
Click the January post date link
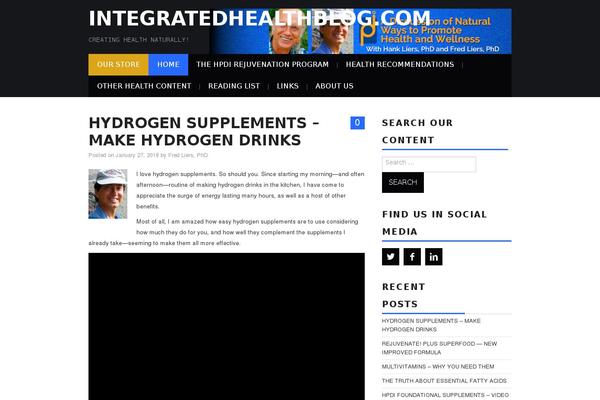137,155
